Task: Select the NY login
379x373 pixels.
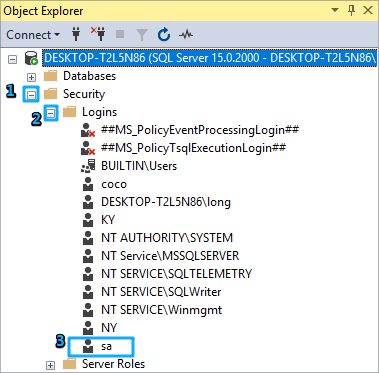Action: [109, 328]
